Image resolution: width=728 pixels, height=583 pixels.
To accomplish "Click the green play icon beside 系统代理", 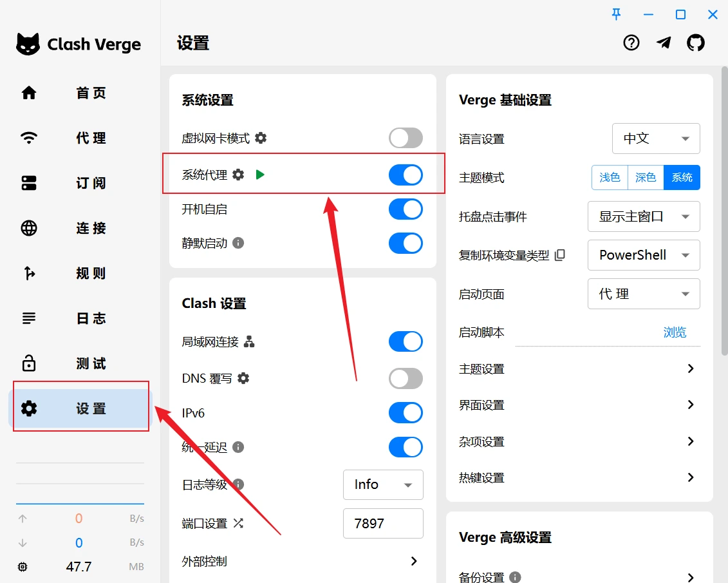I will point(260,175).
